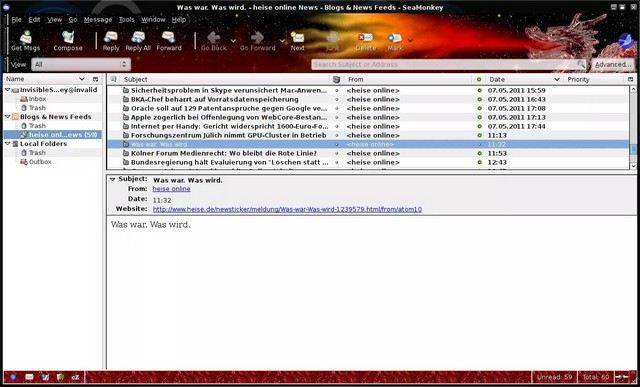This screenshot has height=387, width=640.
Task: Open the Mark button dropdown arrow
Action: 410,40
